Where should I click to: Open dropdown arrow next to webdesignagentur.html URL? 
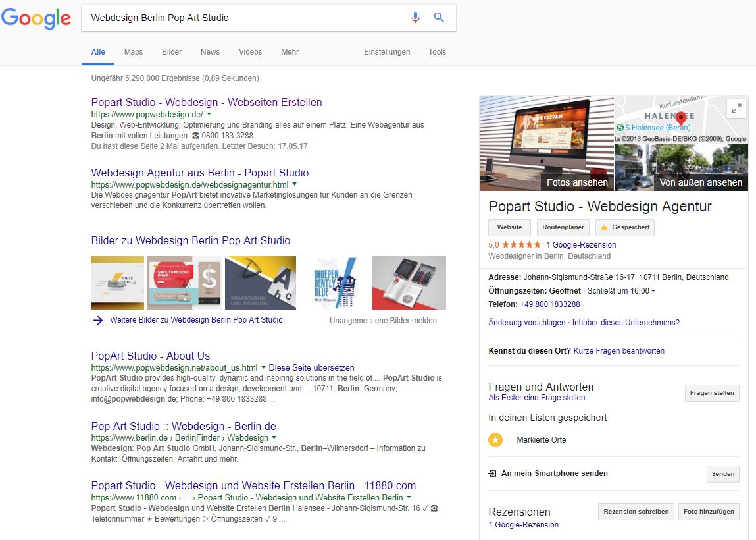[x=294, y=184]
